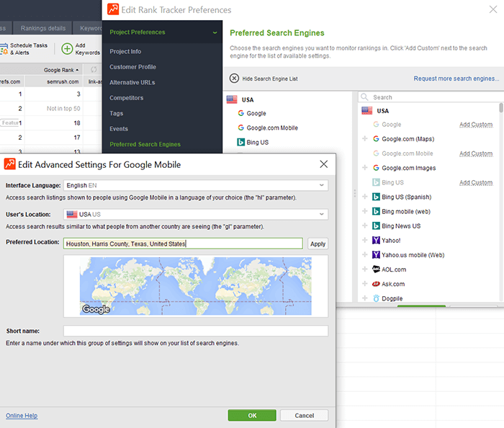Add Dogpile using its plus icon
The width and height of the screenshot is (504, 428).
[x=365, y=298]
